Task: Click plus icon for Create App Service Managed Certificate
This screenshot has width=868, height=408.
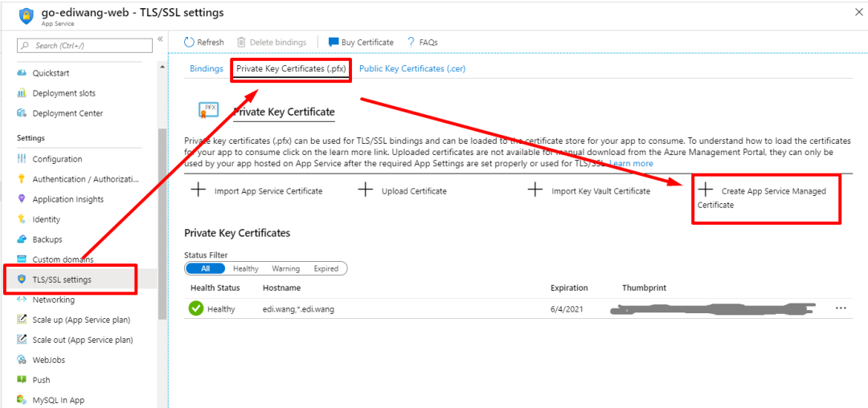Action: (706, 190)
